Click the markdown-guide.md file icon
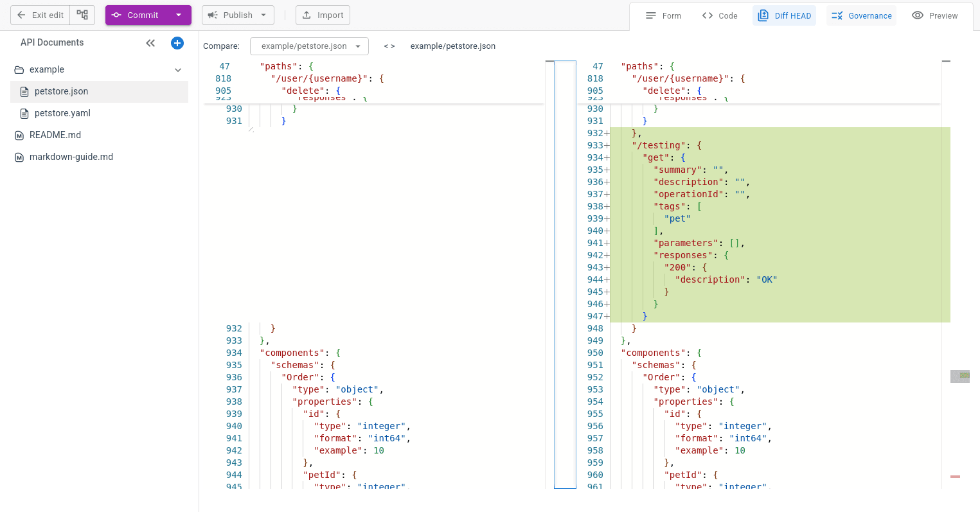Screen dimensions: 980x512 [19, 157]
